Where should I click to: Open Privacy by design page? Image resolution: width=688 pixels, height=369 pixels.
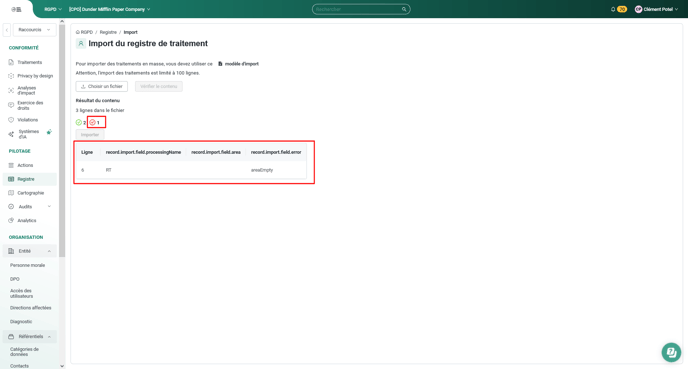coord(35,76)
